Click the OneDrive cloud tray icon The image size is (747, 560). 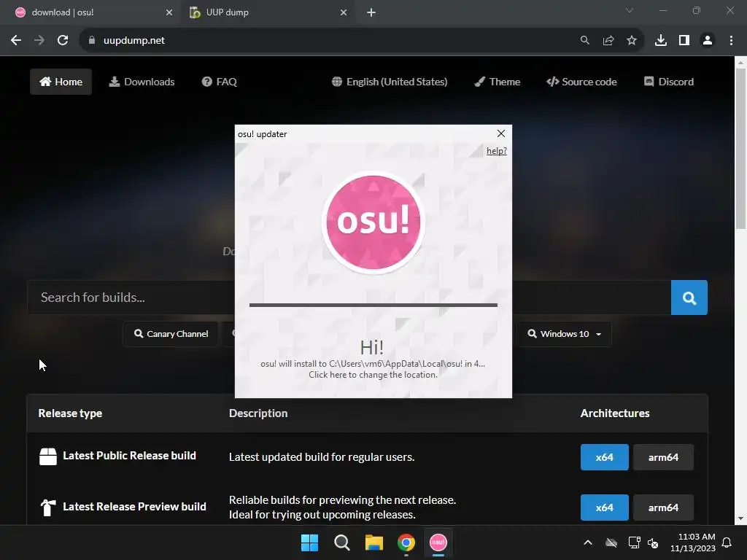611,542
